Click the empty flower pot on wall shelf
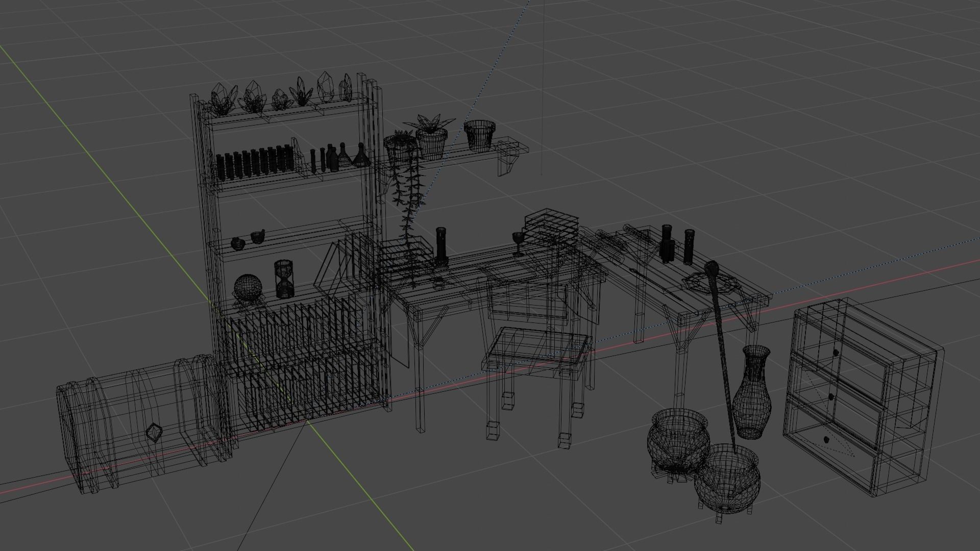Screen dimensions: 980x551 pos(480,135)
